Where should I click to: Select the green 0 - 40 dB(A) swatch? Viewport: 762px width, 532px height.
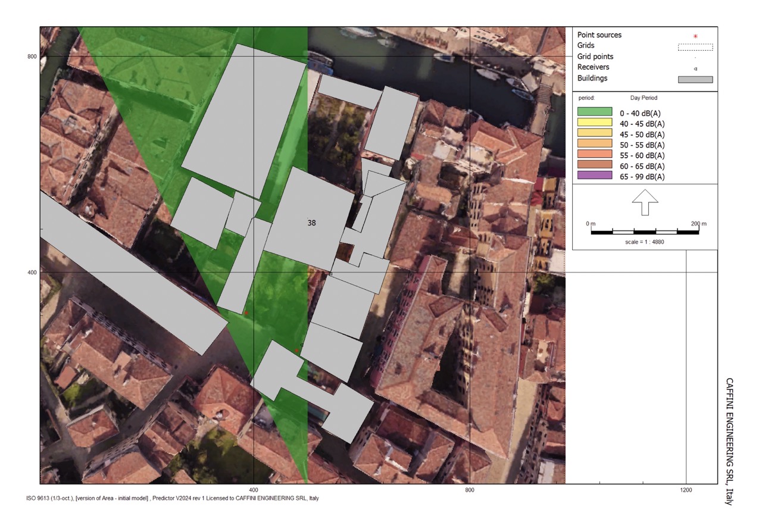(x=595, y=111)
